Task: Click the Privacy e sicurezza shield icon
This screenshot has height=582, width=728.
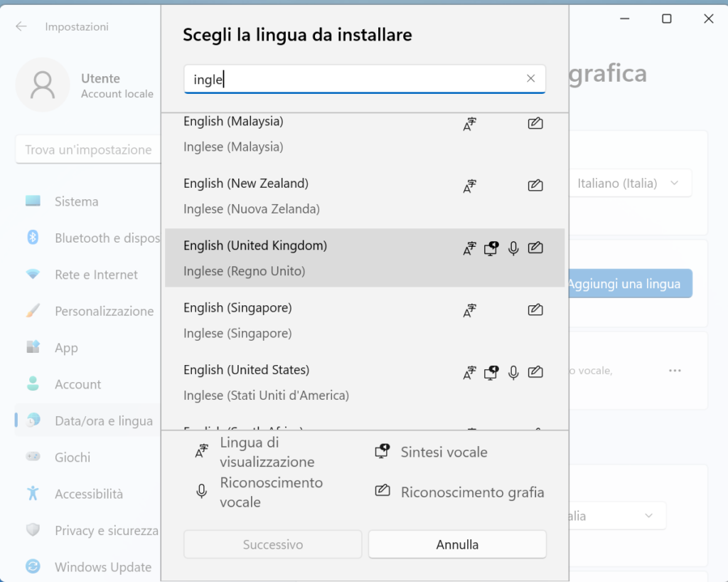Action: coord(33,530)
